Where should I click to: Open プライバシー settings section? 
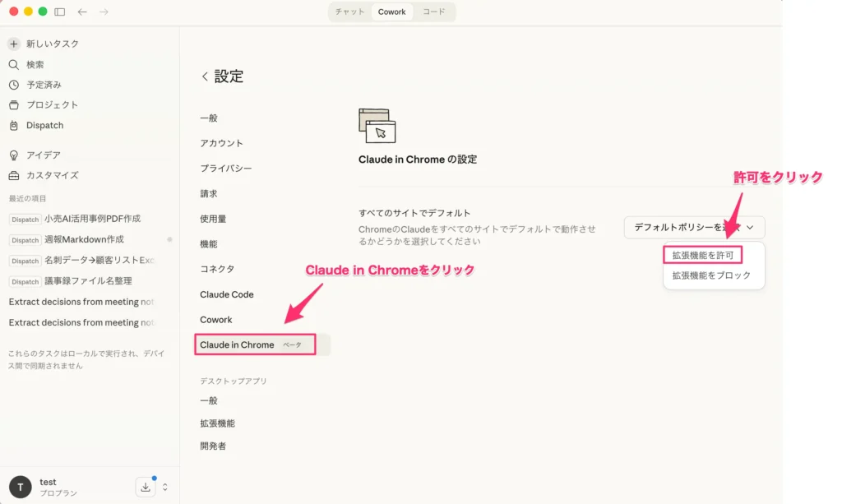click(x=226, y=168)
